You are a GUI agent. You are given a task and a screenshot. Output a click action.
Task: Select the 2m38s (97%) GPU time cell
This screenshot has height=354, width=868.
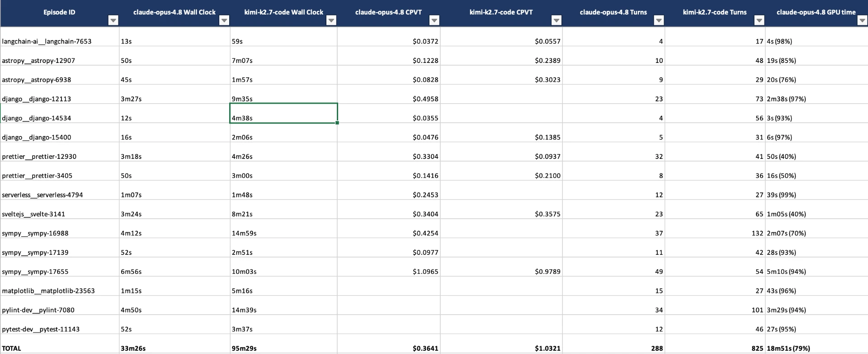(816, 94)
